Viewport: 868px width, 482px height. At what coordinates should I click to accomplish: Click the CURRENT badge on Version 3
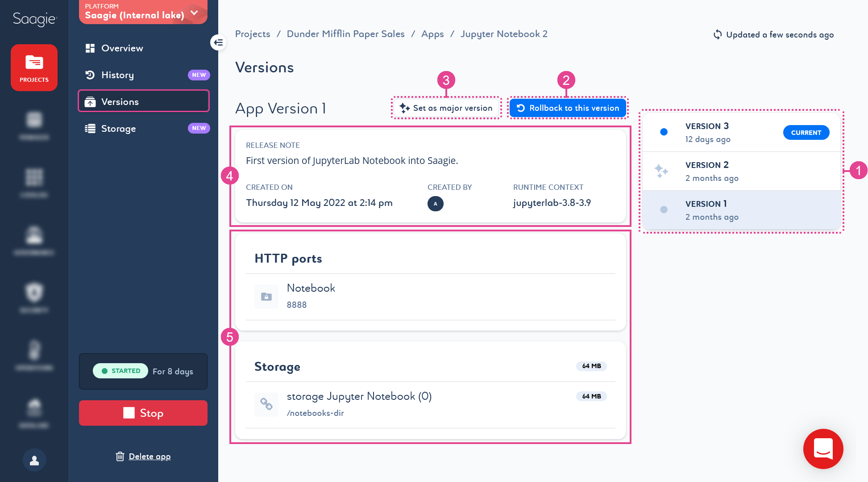tap(806, 133)
